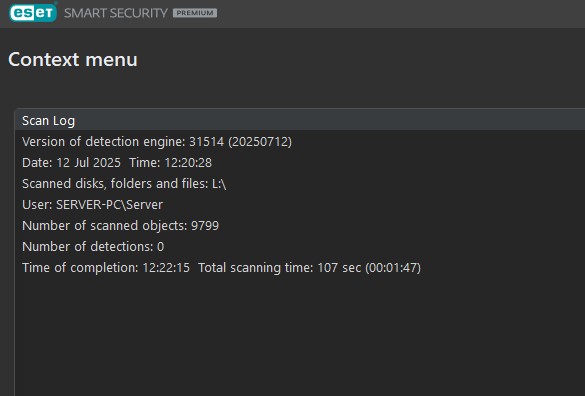585x396 pixels.
Task: Click the PREMIUM edition badge
Action: coord(195,13)
